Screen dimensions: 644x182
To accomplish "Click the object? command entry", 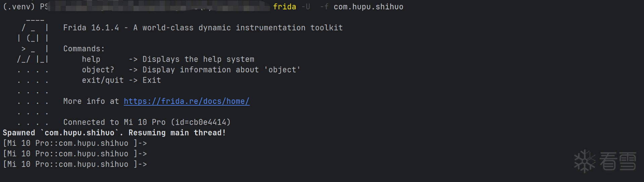I will 98,70.
